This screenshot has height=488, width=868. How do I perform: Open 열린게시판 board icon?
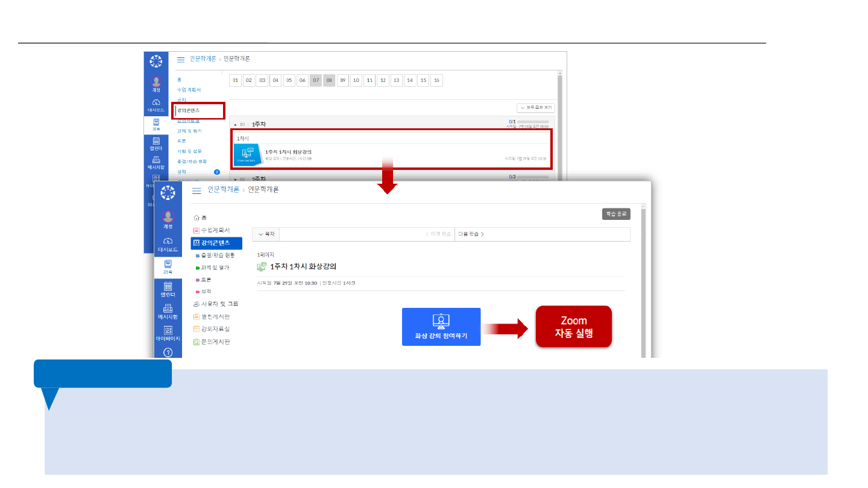[196, 316]
